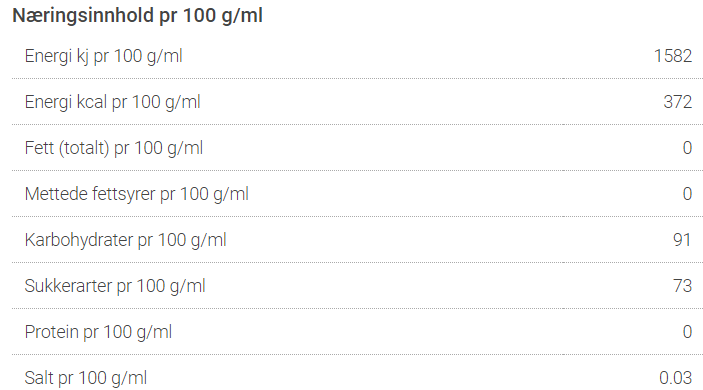
Task: Click the total fat value 0
Action: coord(687,148)
